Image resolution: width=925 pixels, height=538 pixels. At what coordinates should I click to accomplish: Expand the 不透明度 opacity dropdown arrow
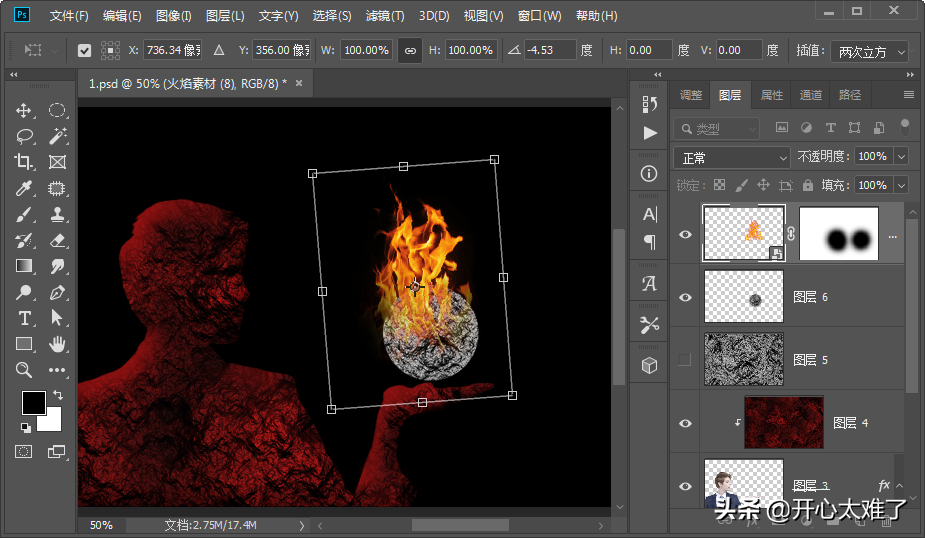901,157
